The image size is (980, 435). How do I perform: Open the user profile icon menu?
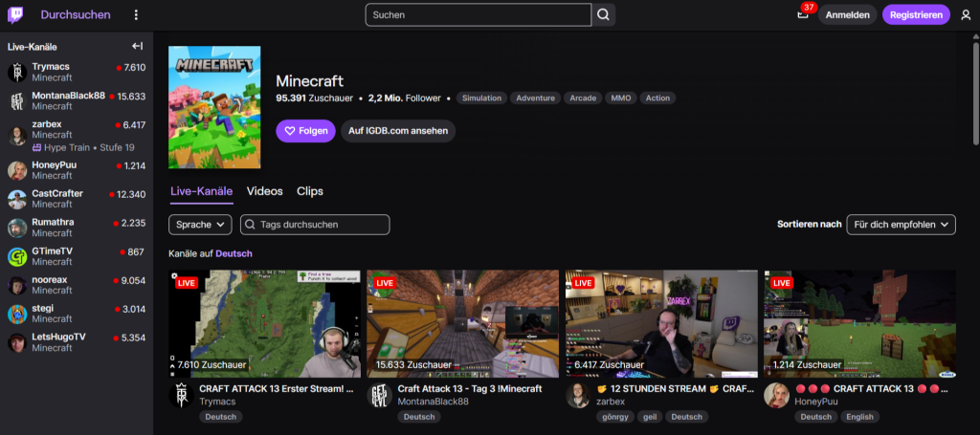point(966,15)
